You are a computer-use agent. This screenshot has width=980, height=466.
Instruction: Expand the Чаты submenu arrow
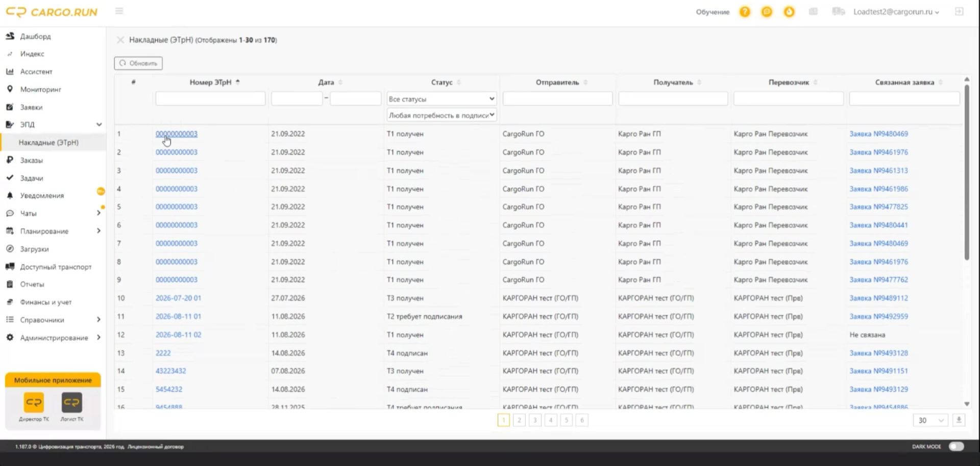[99, 213]
